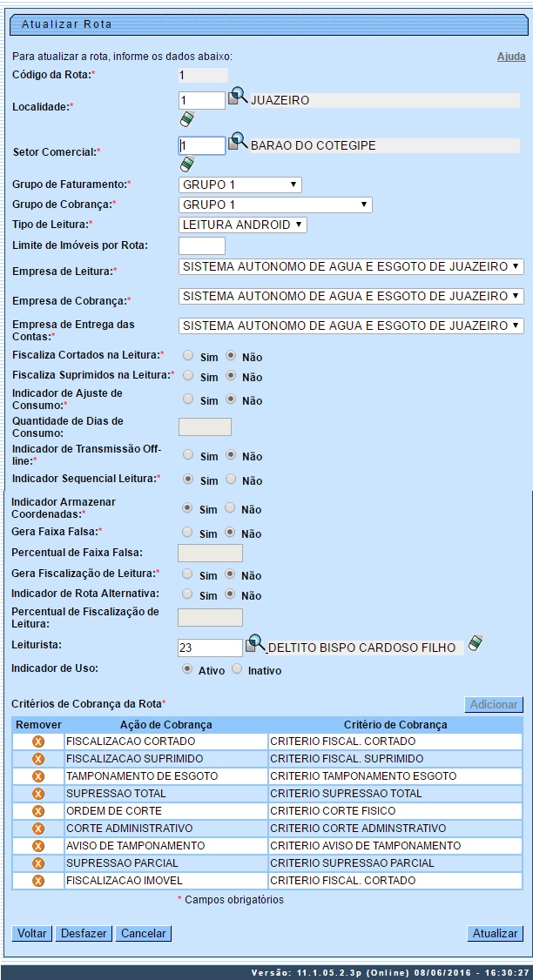Viewport: 533px width, 980px height.
Task: Click the BARAO DO COTEGIPE sector name
Action: coord(385,145)
